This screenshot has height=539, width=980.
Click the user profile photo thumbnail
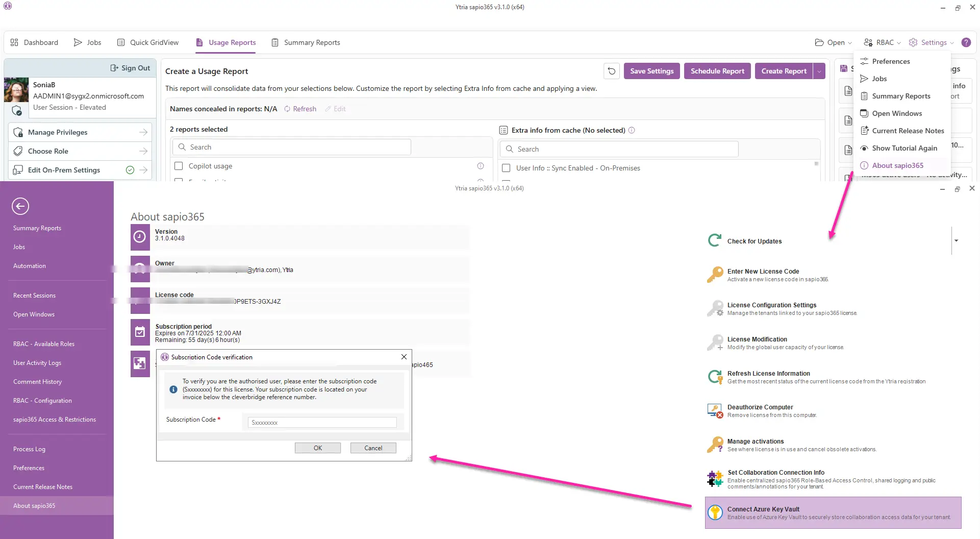point(16,90)
